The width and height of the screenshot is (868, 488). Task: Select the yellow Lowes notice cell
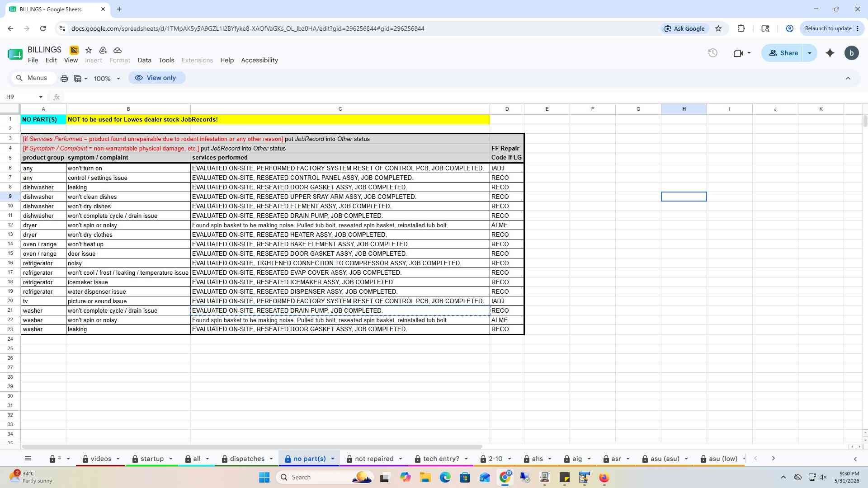click(278, 120)
